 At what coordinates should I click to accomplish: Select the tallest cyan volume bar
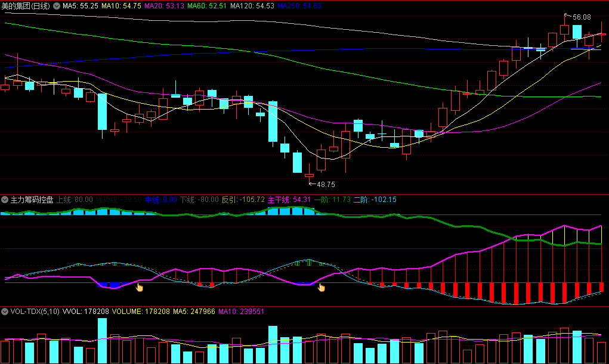click(102, 341)
